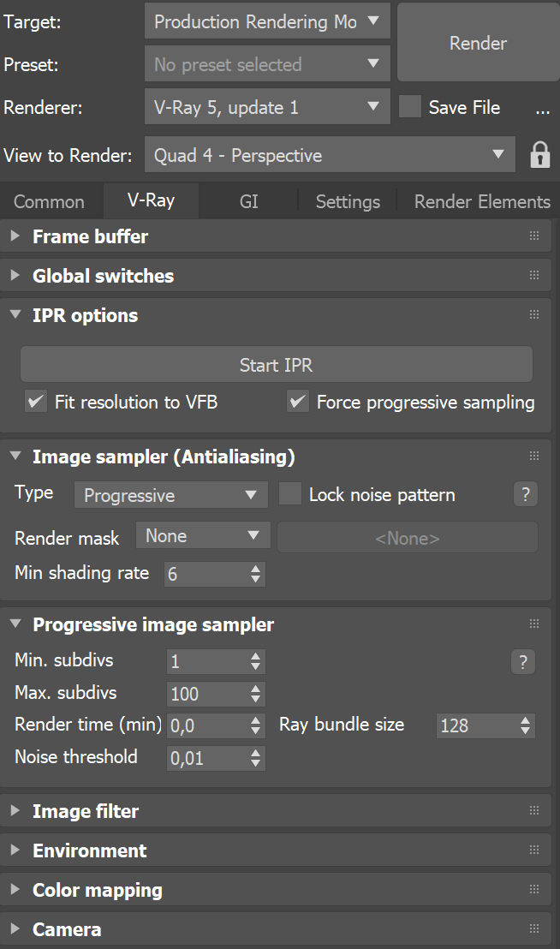This screenshot has width=560, height=949.
Task: Click the grip icon on IPR options rollout
Action: [x=534, y=315]
